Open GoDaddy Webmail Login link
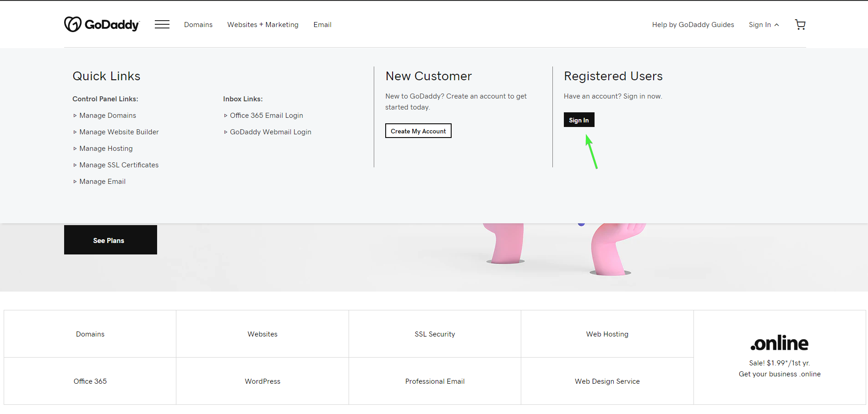The width and height of the screenshot is (868, 414). [x=271, y=132]
